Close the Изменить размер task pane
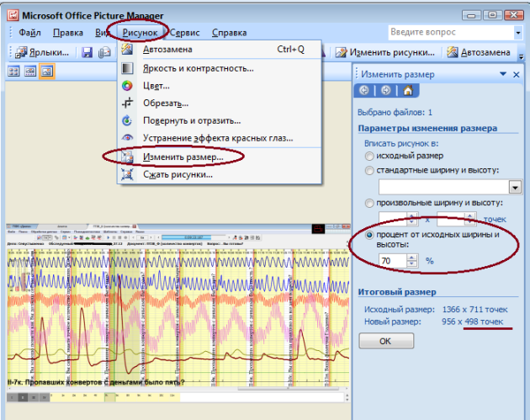Screen dimensions: 530x420 click(x=517, y=74)
